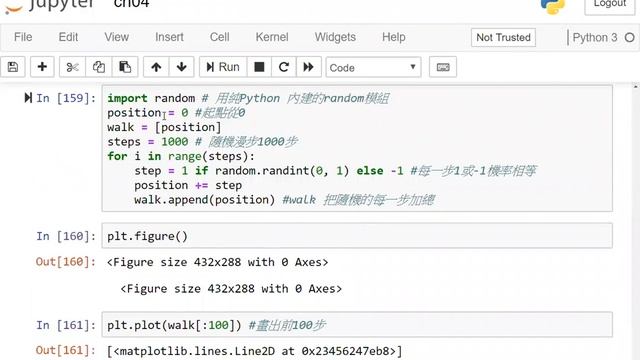Viewport: 640px width, 360px height.
Task: Open the Insert menu
Action: coord(169,37)
